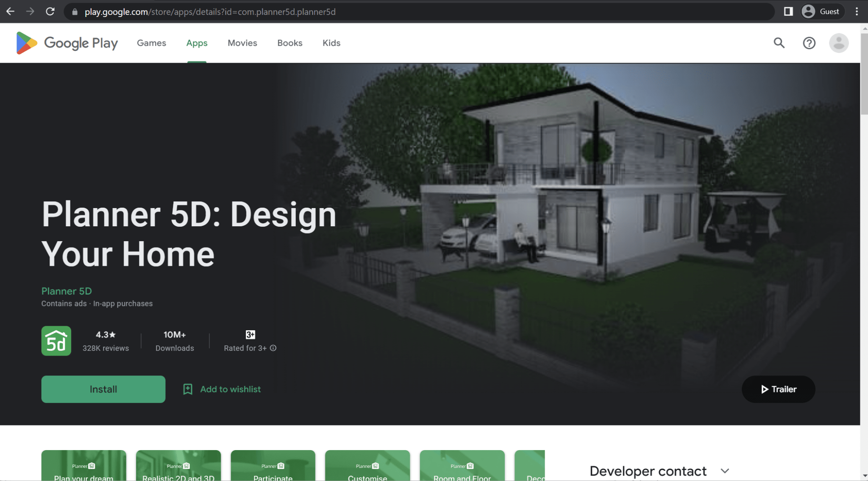Click the Games tab in navigation
Image resolution: width=868 pixels, height=481 pixels.
[152, 43]
